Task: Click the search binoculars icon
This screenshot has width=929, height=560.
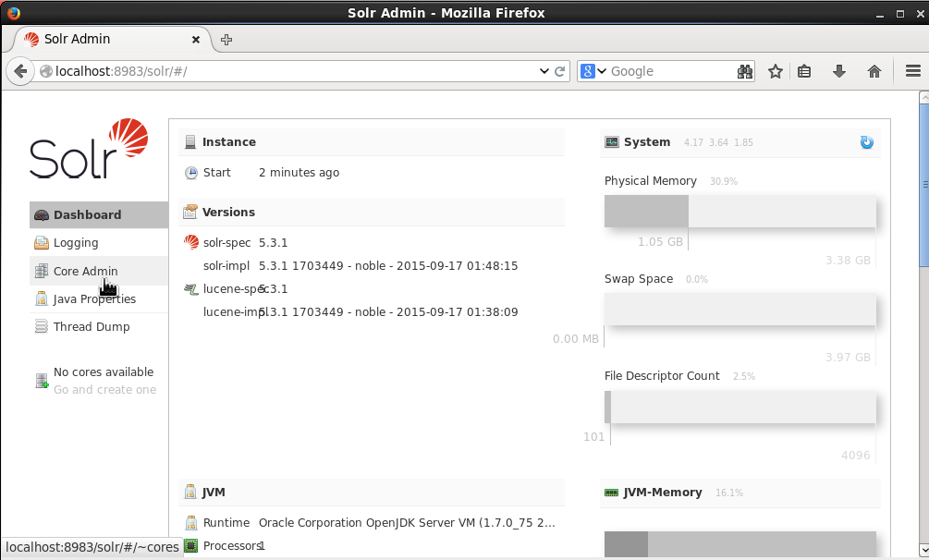Action: click(745, 72)
